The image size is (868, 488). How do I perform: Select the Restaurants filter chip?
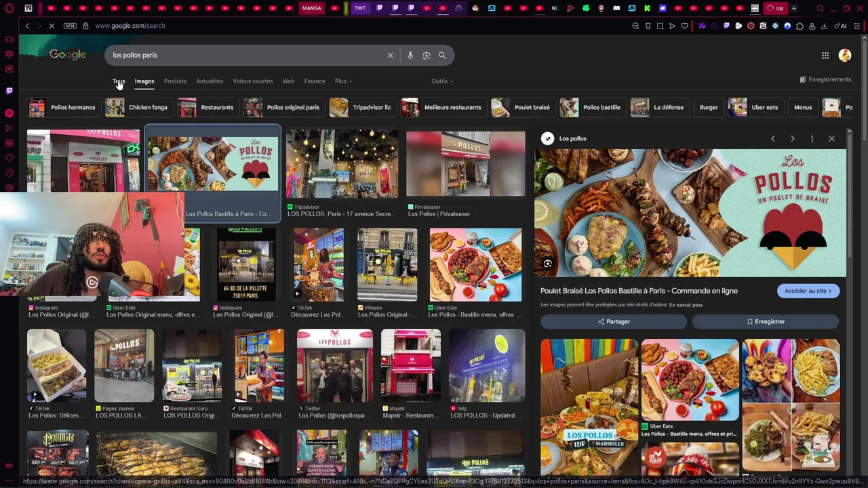208,108
